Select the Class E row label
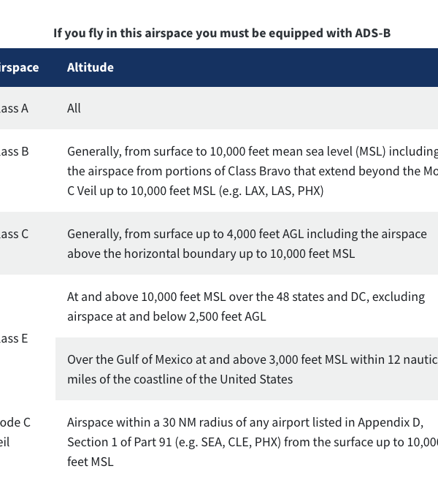The height and width of the screenshot is (504, 438). point(15,338)
